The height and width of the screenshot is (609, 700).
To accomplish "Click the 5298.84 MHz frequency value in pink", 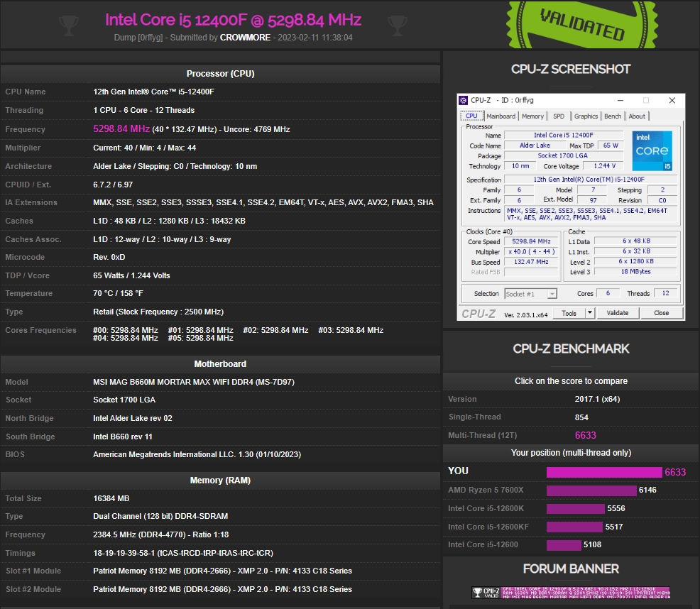I will point(121,128).
